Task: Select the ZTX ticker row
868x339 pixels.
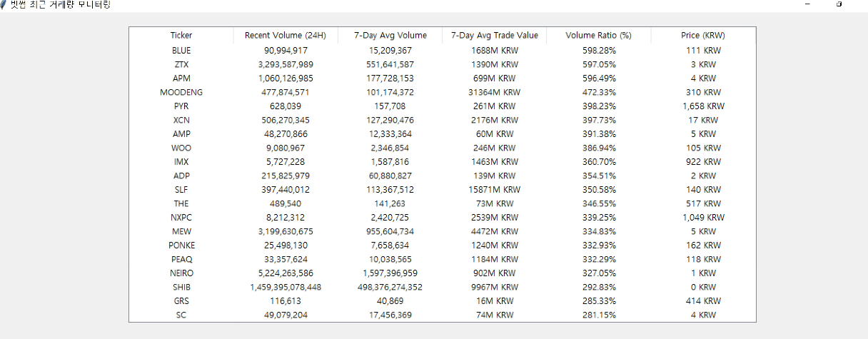Action: click(x=442, y=64)
